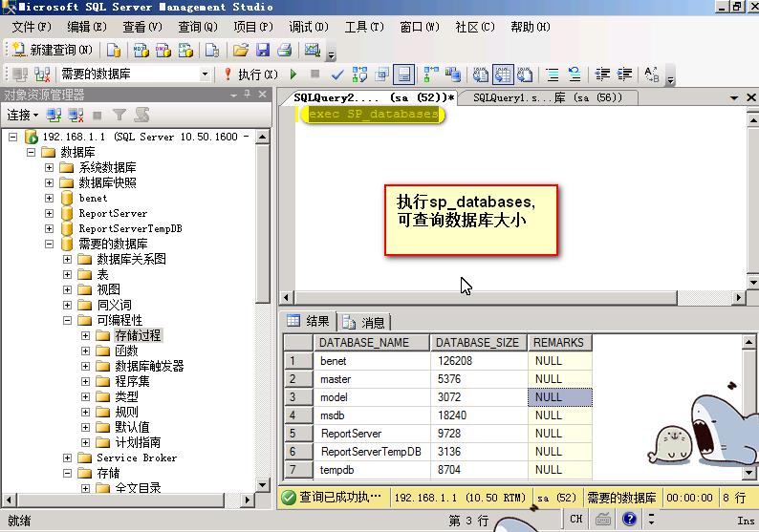The width and height of the screenshot is (759, 532).
Task: Select the msdb cell in results grid
Action: click(371, 415)
